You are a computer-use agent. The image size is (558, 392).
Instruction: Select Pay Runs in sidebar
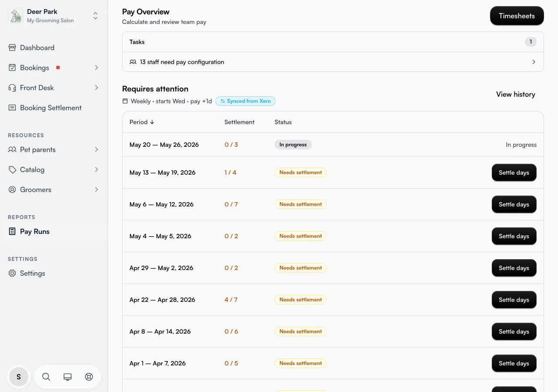54,232
